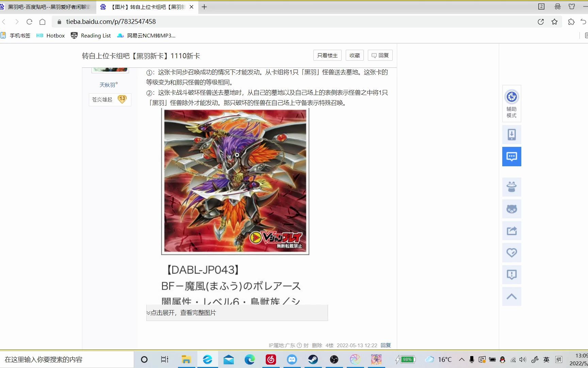
Task: Open a new browser tab
Action: tap(204, 7)
